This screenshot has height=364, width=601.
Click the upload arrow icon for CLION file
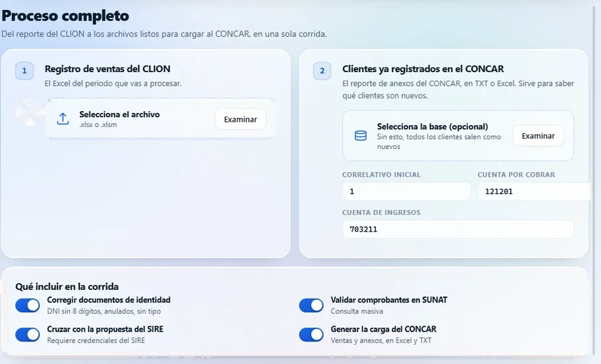pyautogui.click(x=63, y=118)
